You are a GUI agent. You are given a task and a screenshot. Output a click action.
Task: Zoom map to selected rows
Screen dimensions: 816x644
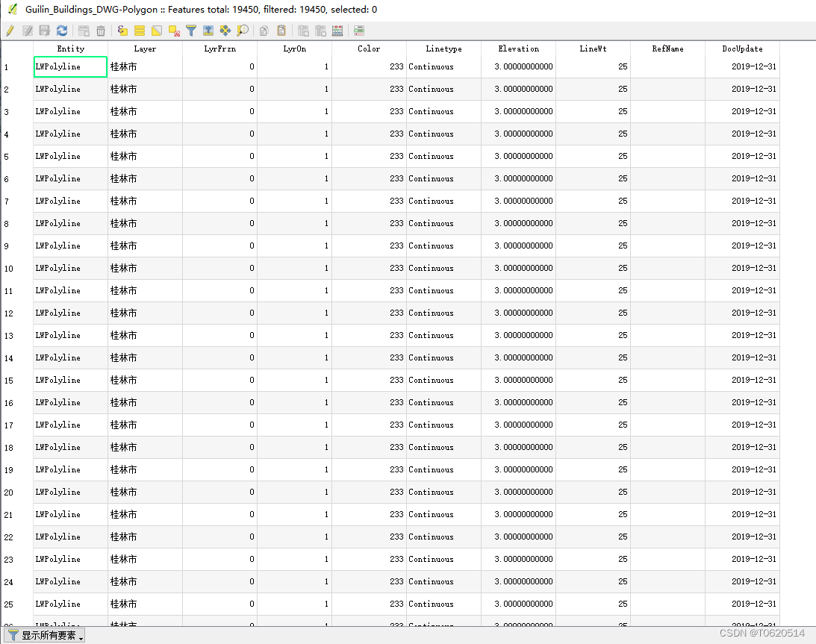tap(243, 31)
